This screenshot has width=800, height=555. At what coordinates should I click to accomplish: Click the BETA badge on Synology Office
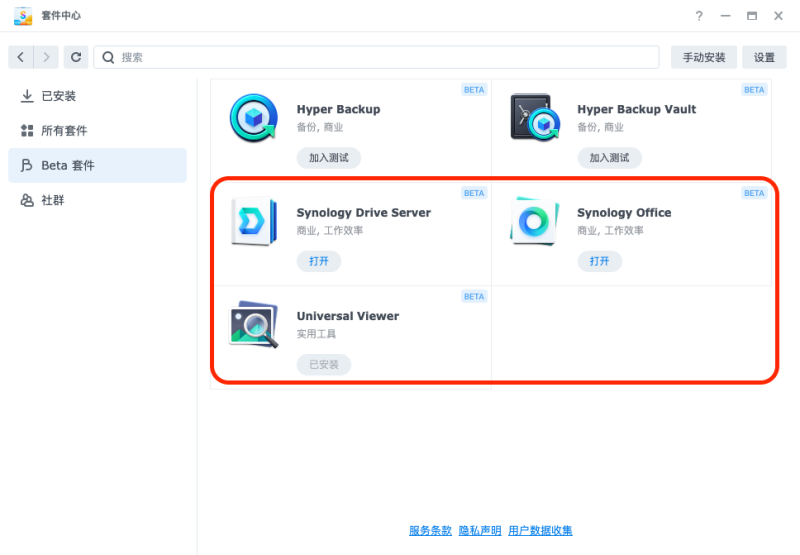(754, 193)
